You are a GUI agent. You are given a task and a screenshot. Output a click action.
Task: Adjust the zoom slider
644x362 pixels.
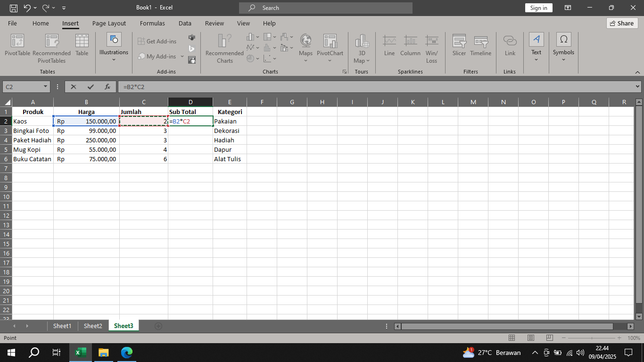(592, 337)
